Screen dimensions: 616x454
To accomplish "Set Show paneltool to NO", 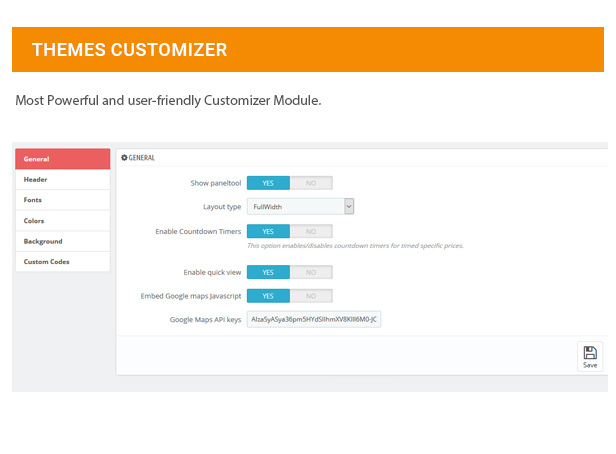I will click(311, 183).
